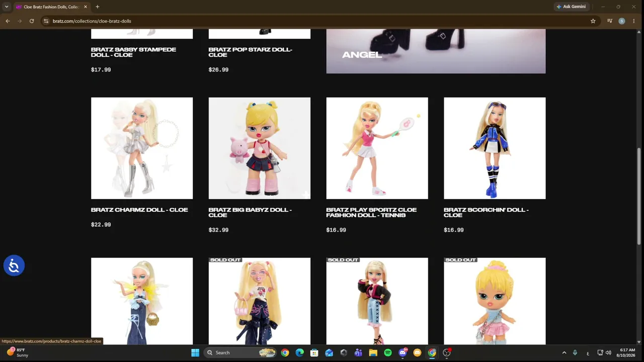
Task: Open a new browser tab
Action: click(97, 7)
